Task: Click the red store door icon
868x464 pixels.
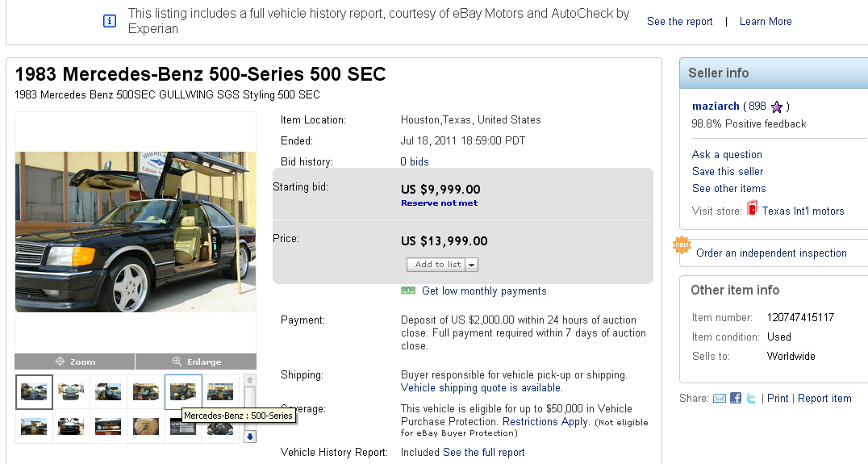Action: 752,209
